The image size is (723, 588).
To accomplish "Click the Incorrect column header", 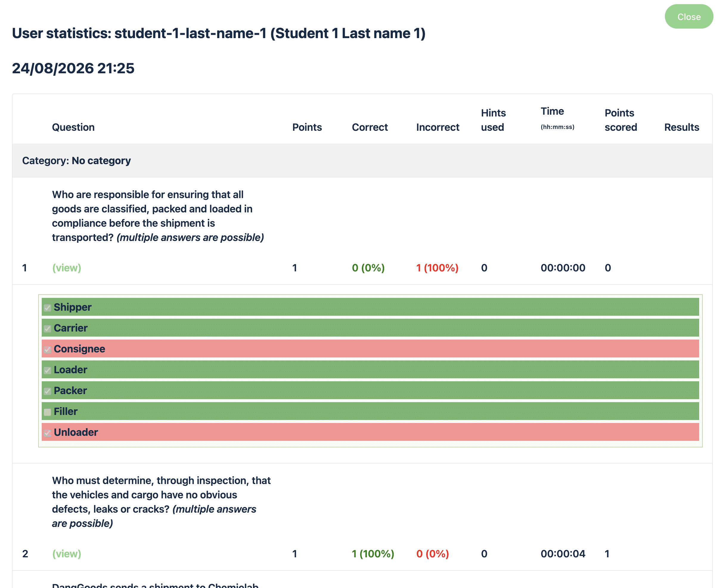I will coord(437,127).
